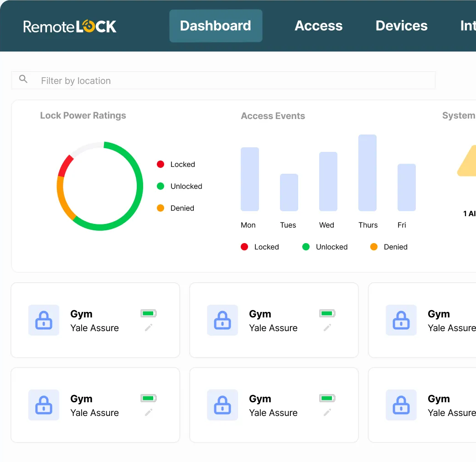Click orange Denied dot under the bar chart
This screenshot has height=462, width=476.
tap(374, 247)
